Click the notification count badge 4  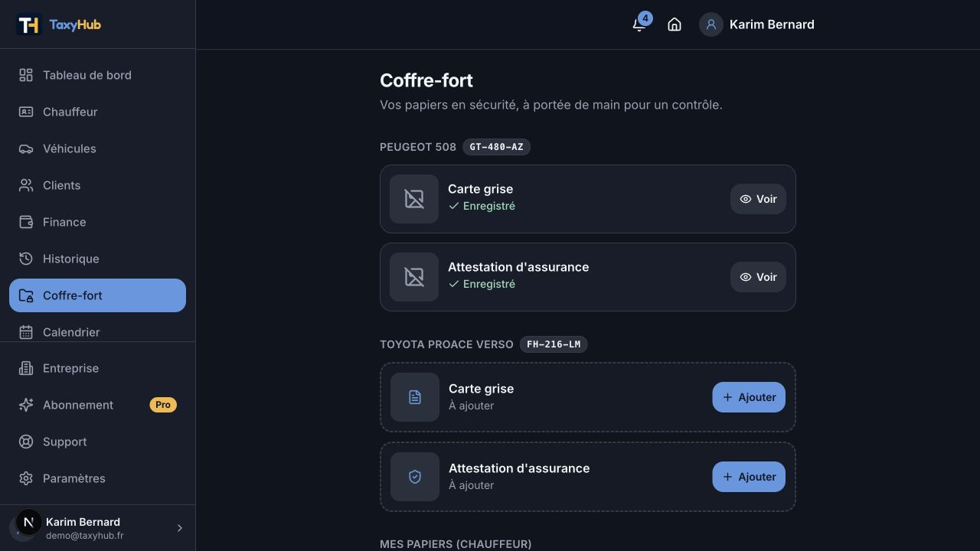(645, 18)
